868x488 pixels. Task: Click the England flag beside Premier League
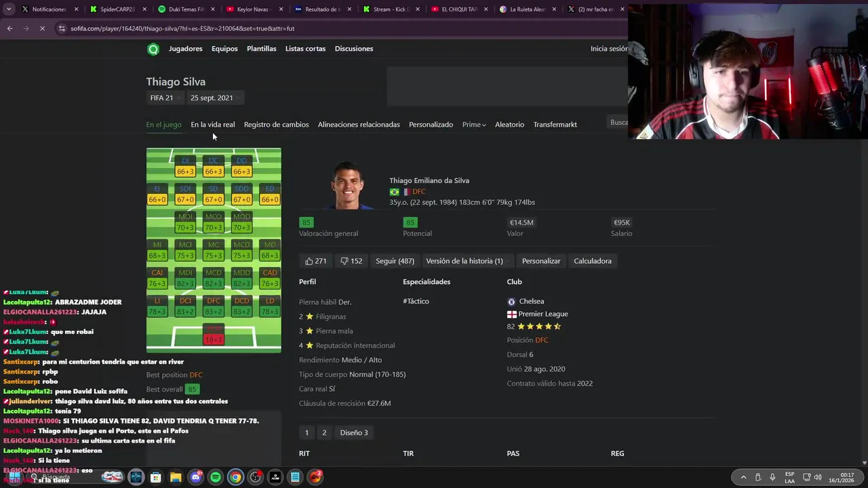[x=512, y=314]
